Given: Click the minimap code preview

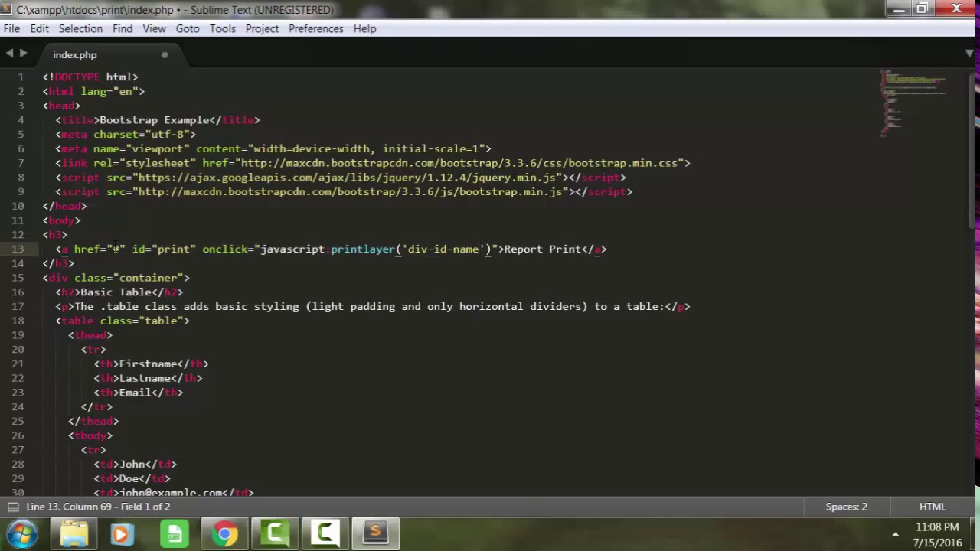Looking at the screenshot, I should (x=915, y=103).
